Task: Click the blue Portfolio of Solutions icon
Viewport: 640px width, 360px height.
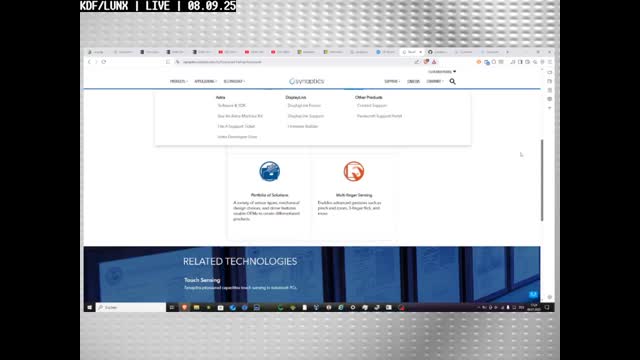Action: coord(269,171)
